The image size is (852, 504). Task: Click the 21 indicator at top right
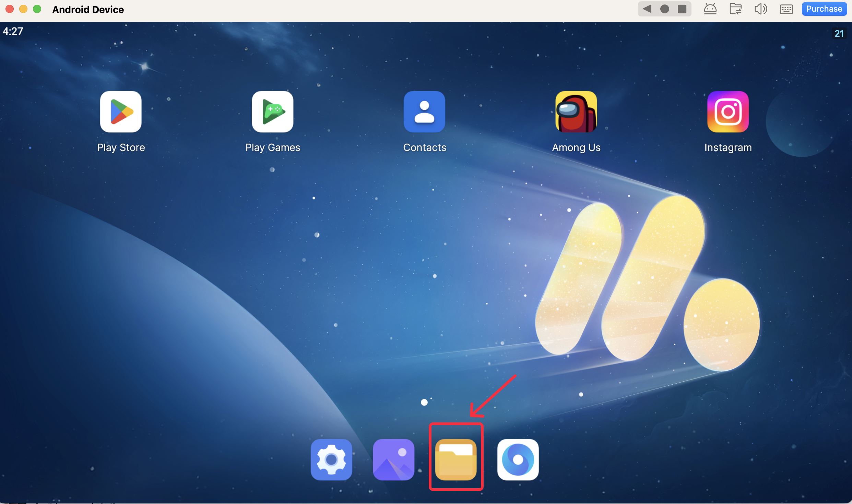coord(839,33)
